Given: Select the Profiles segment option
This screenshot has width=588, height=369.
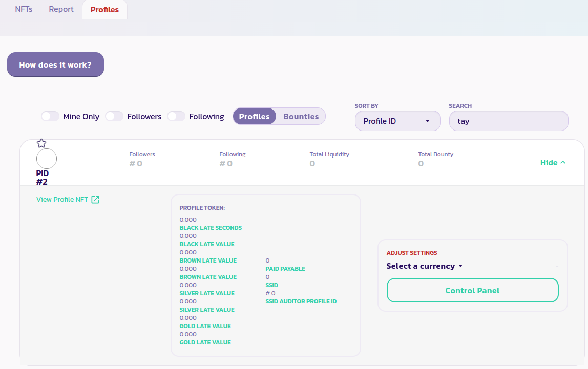Looking at the screenshot, I should [x=254, y=117].
